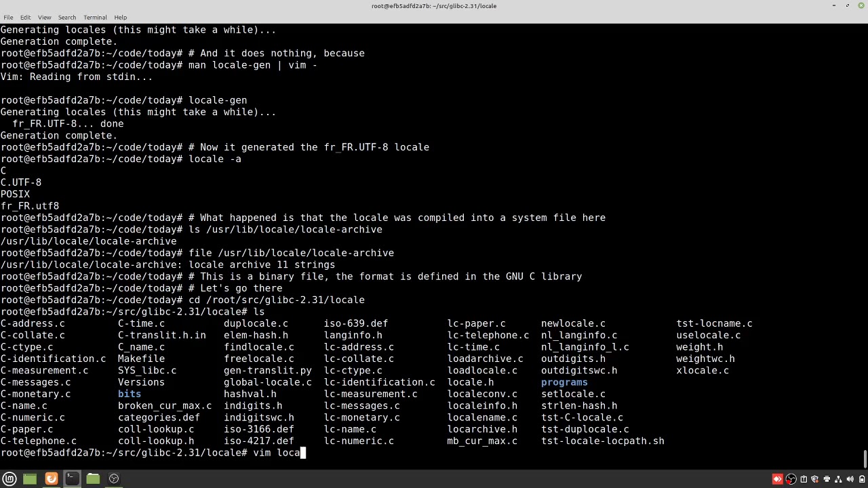The width and height of the screenshot is (868, 488).
Task: Open the volume speaker tray icon
Action: click(850, 479)
